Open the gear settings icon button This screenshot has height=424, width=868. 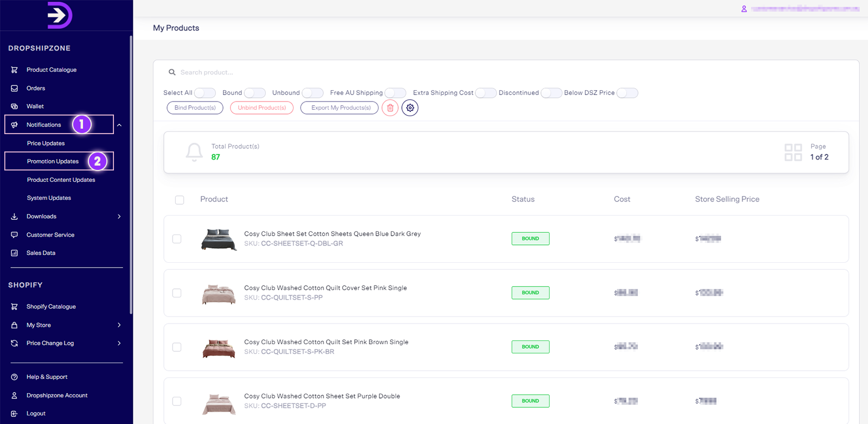tap(410, 108)
